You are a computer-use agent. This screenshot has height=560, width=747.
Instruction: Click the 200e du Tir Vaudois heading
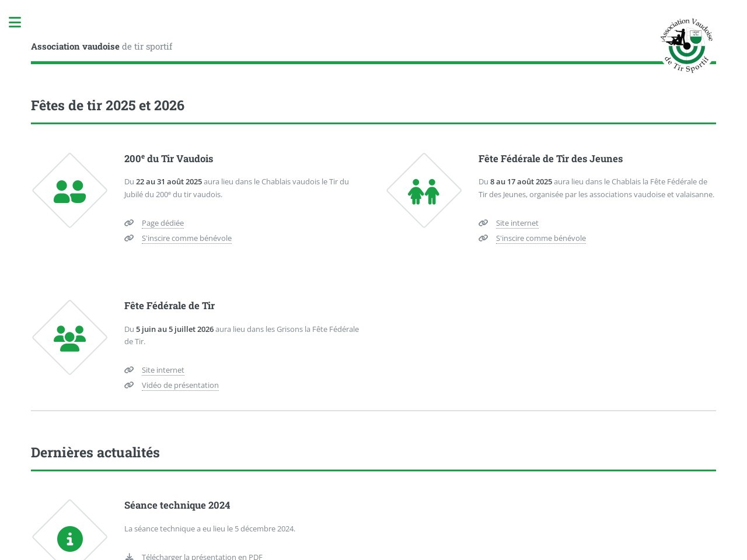click(169, 159)
